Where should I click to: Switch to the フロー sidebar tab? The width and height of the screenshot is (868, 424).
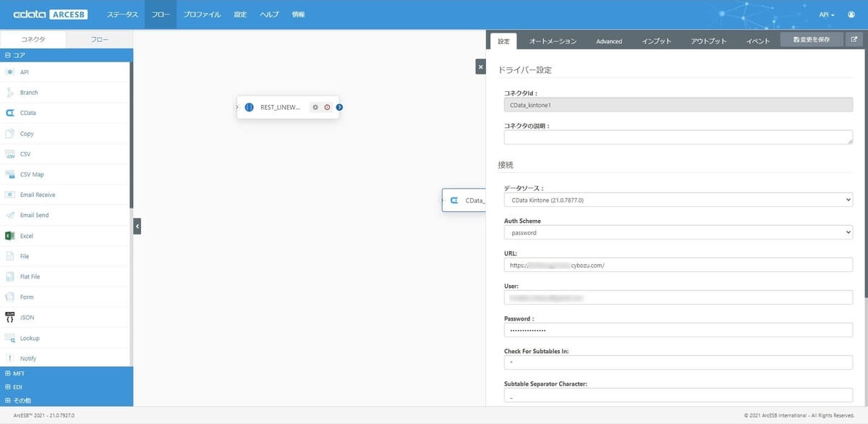[x=100, y=39]
